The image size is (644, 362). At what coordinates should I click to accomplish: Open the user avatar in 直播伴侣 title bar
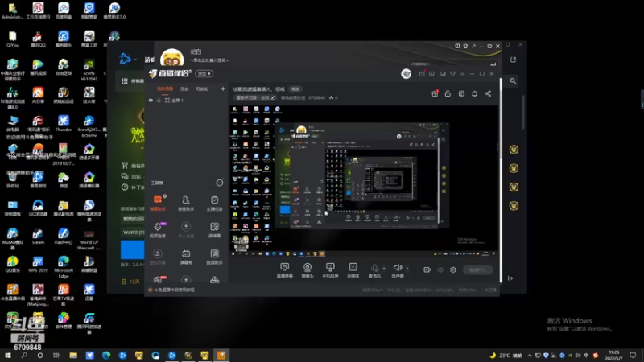(x=407, y=73)
